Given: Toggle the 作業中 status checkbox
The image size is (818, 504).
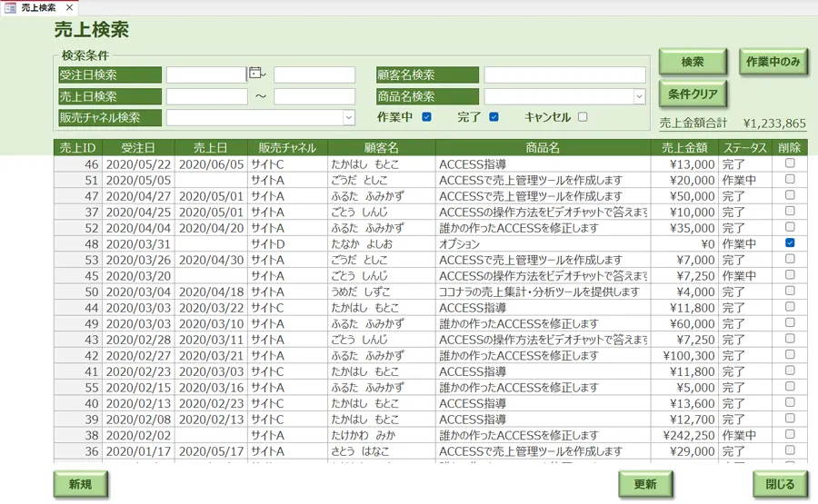Looking at the screenshot, I should [426, 117].
